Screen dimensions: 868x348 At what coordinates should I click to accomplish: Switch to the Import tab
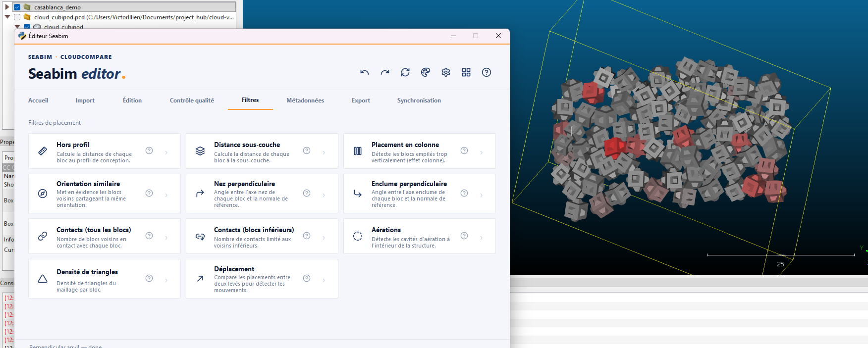pyautogui.click(x=85, y=100)
